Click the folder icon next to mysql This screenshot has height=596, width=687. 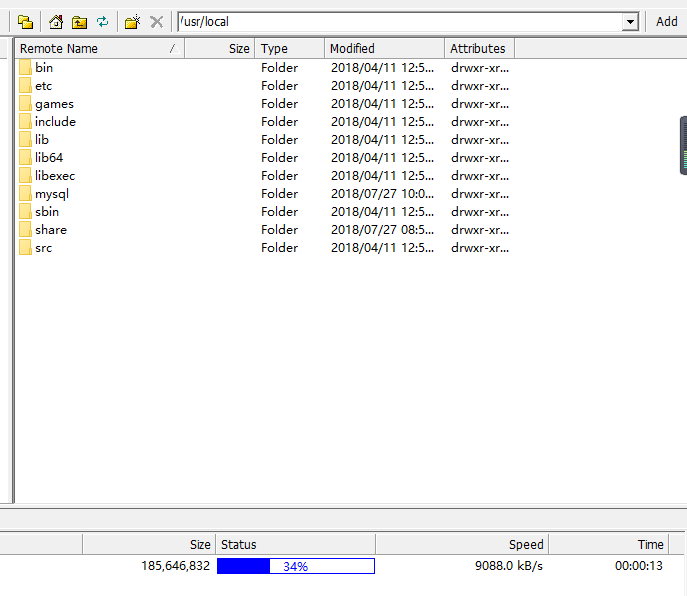pos(25,193)
